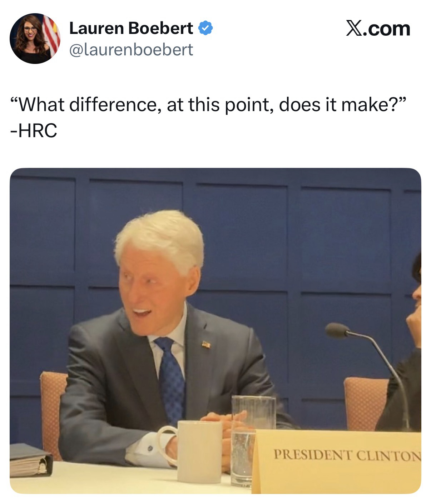Click the black binder on table
The width and height of the screenshot is (431, 504).
click(31, 460)
